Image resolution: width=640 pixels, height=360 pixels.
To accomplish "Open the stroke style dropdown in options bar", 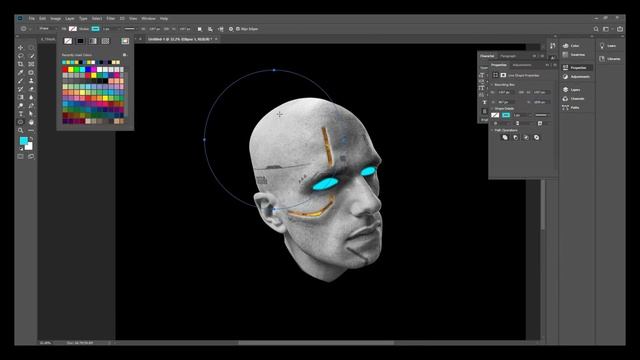I will click(x=131, y=29).
